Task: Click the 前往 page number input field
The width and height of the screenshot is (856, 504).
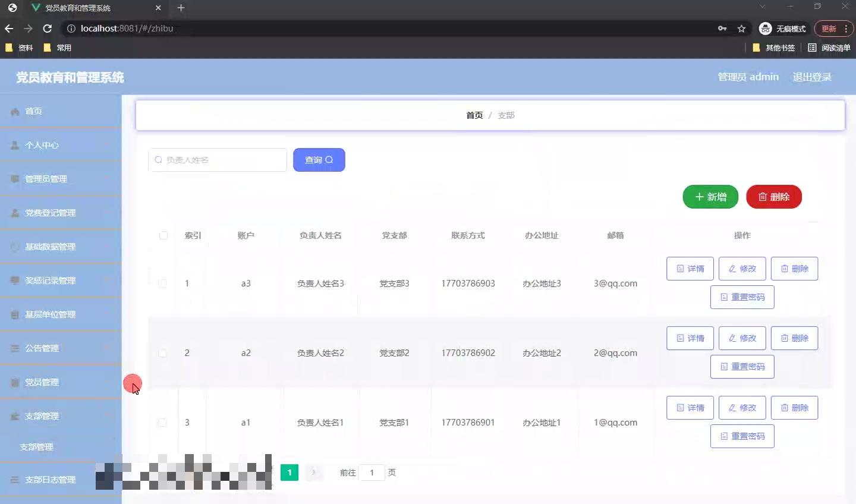Action: (372, 472)
